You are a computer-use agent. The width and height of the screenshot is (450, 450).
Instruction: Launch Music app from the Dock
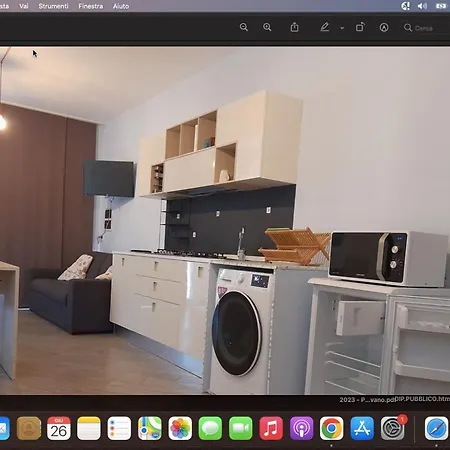pyautogui.click(x=271, y=428)
